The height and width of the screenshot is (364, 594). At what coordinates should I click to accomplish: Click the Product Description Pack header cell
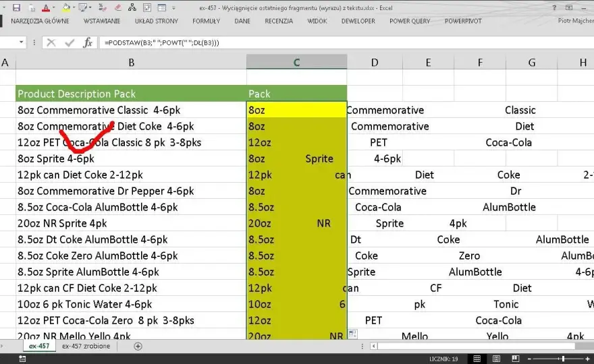(131, 94)
